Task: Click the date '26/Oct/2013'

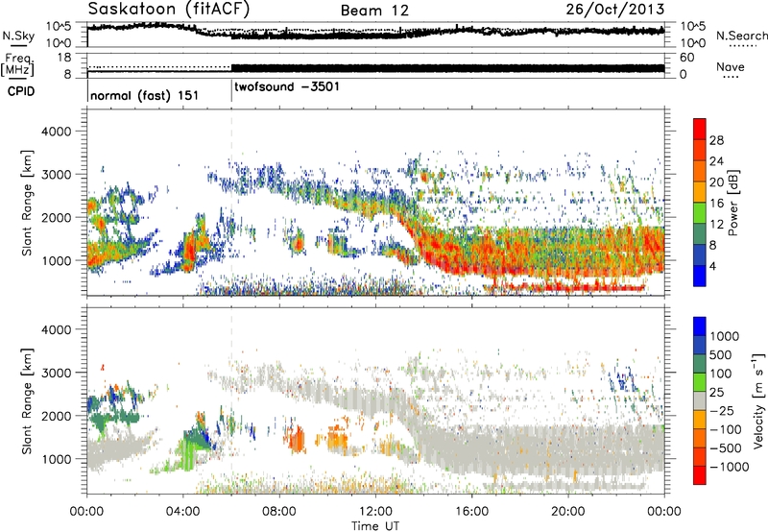Action: click(x=615, y=9)
